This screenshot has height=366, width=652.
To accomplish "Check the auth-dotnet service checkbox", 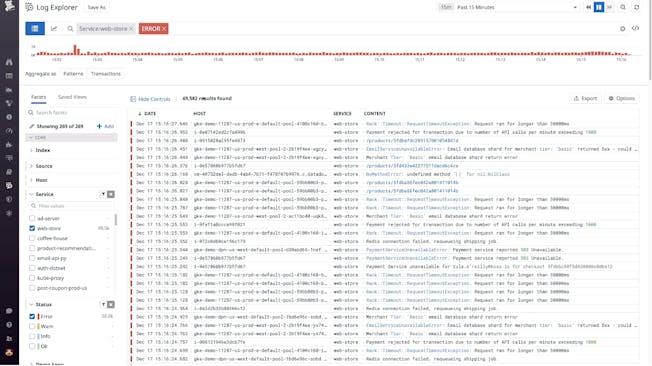I will point(32,268).
